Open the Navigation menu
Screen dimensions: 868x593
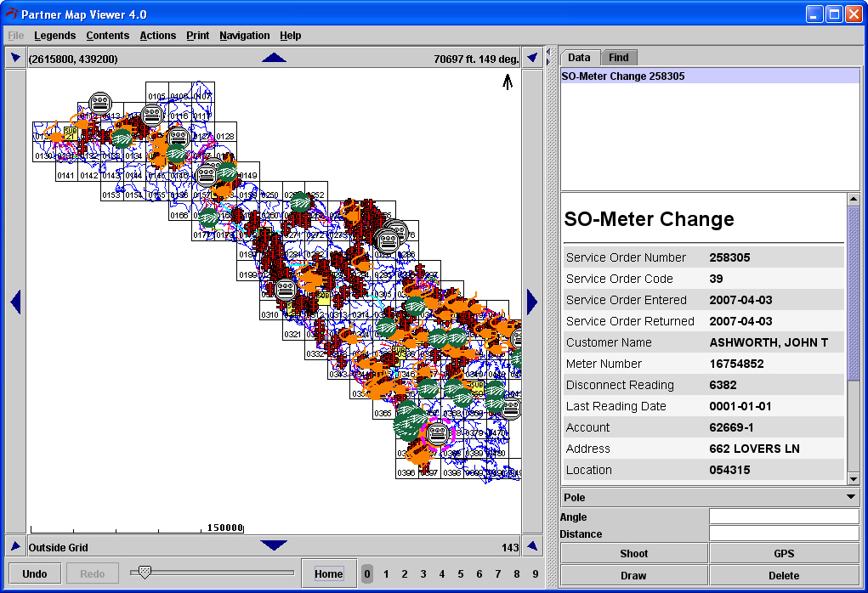click(244, 36)
